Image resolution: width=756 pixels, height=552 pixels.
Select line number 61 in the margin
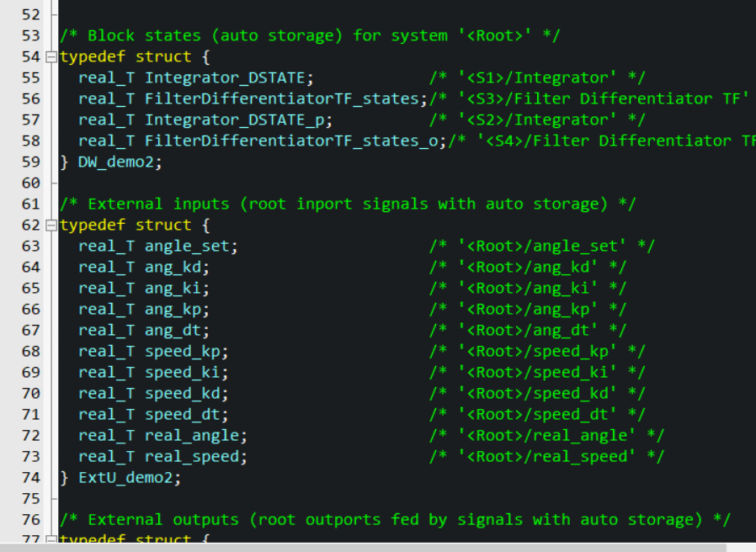30,204
